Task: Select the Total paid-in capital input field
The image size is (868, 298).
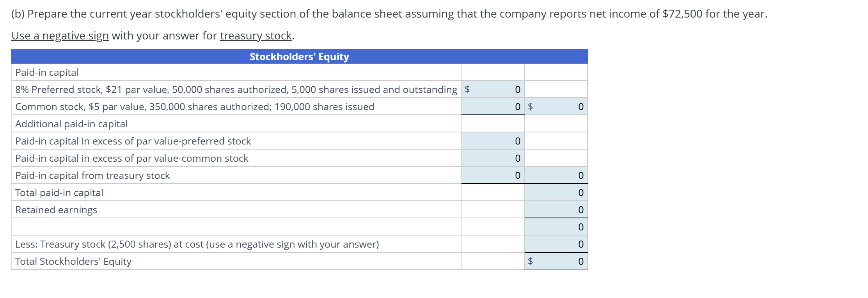Action: pos(556,193)
